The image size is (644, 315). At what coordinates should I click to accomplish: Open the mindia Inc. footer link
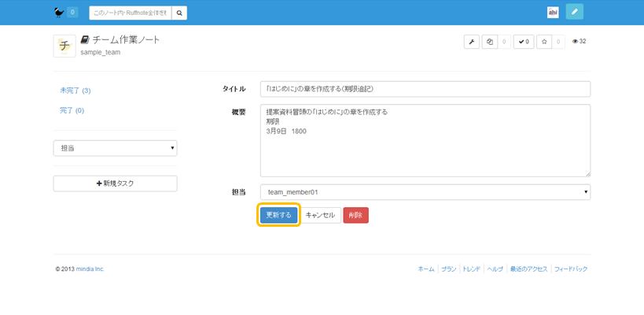point(90,269)
